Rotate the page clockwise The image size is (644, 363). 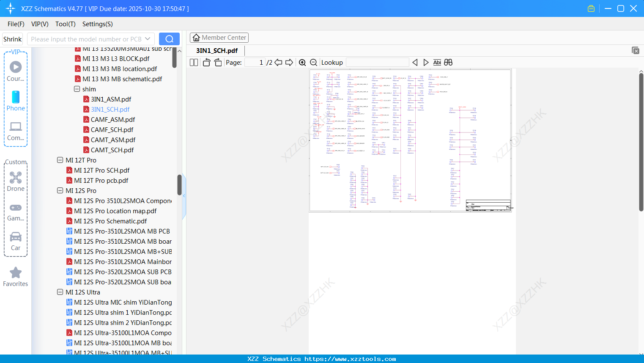218,63
